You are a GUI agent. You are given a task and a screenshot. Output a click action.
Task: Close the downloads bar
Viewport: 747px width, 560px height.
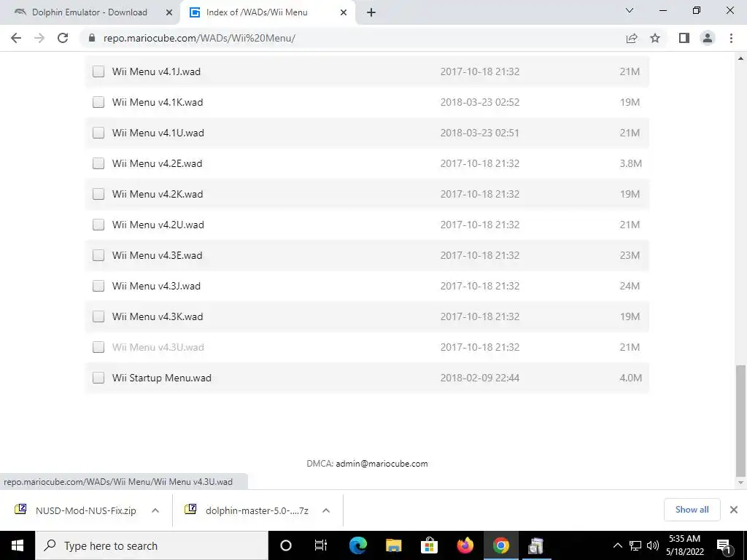(734, 510)
